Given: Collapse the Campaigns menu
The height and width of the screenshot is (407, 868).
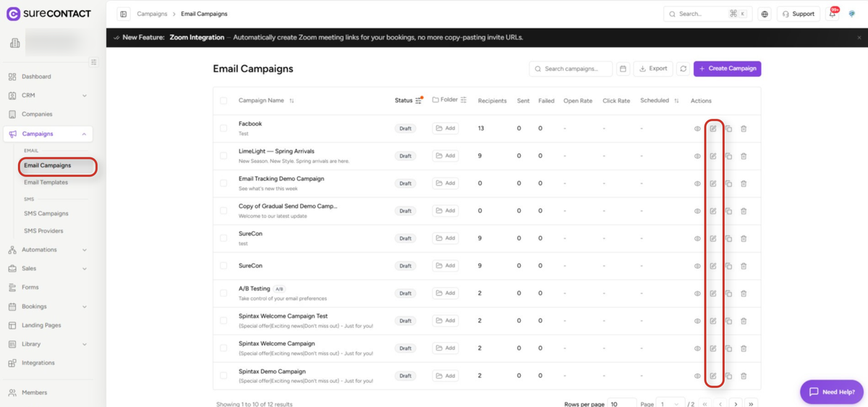Looking at the screenshot, I should (85, 134).
